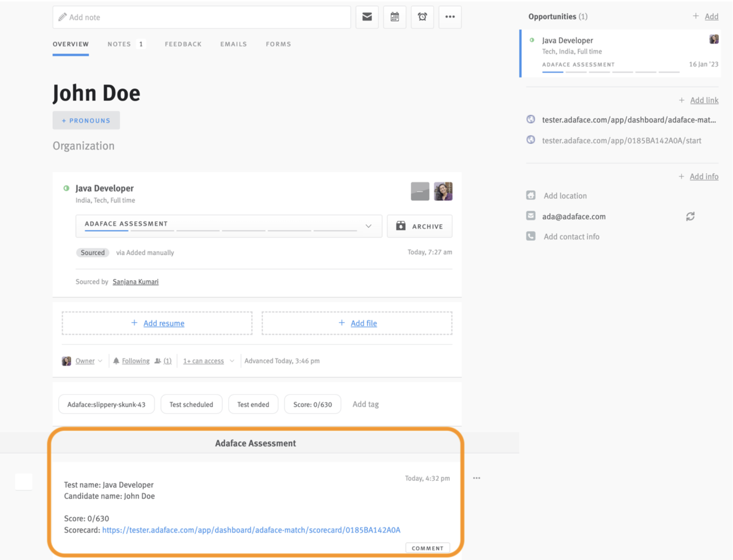Click the Add tag field

365,404
